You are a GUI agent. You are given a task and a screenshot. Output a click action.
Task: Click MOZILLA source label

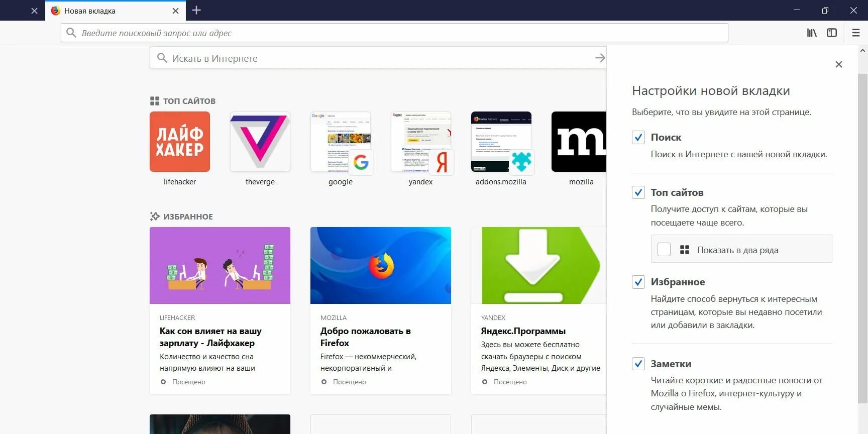click(x=334, y=317)
